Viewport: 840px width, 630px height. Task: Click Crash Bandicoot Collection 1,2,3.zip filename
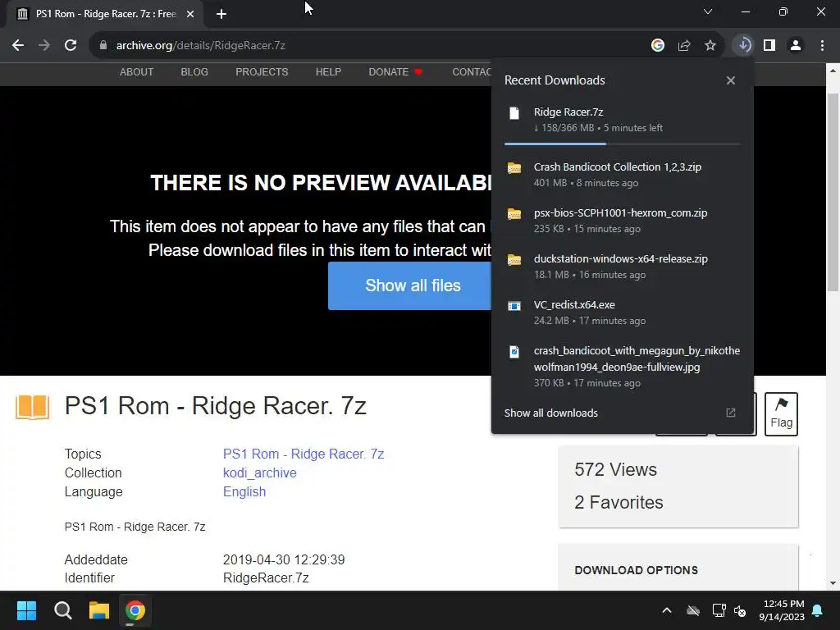[x=617, y=167]
